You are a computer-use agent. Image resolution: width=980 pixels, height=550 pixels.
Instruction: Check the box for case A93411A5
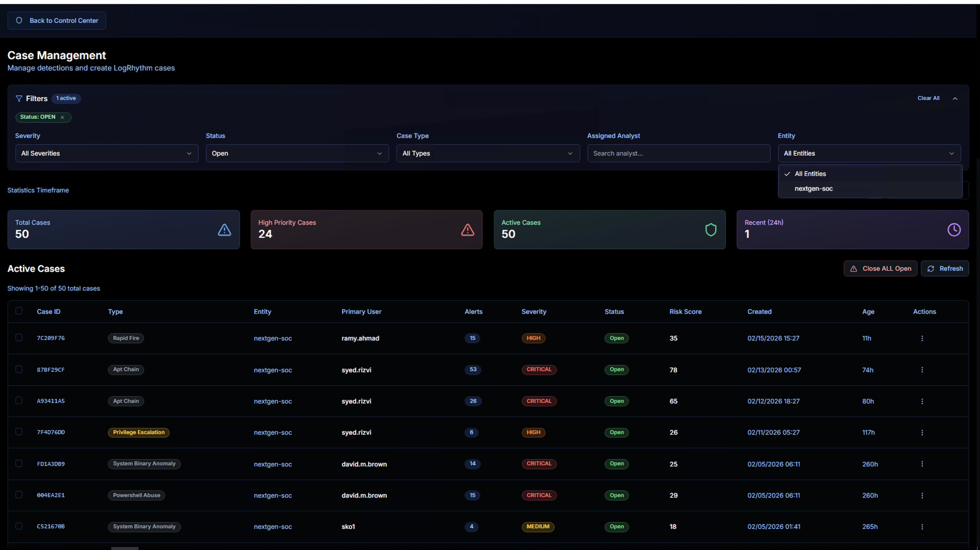[19, 400]
